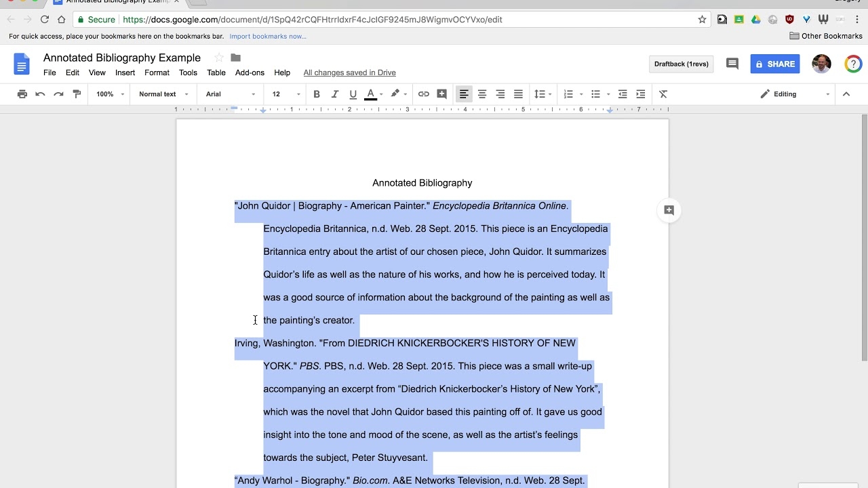Toggle underline formatting
Viewport: 868px width, 488px height.
click(x=353, y=94)
